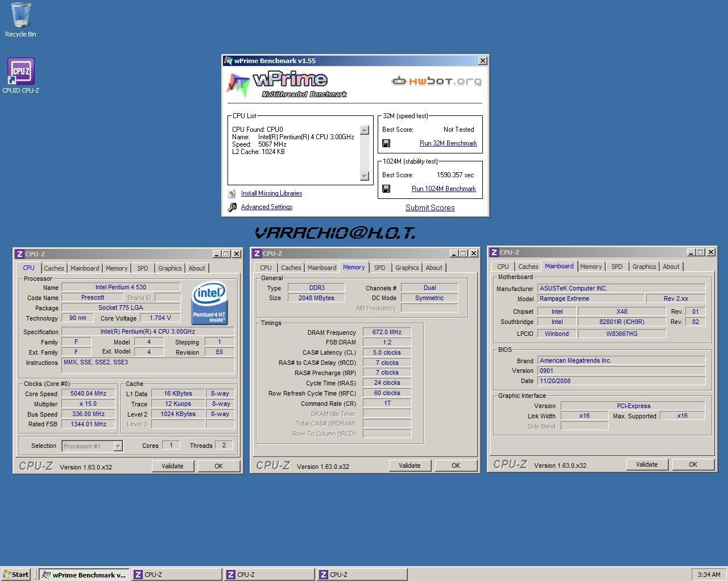Open Graphics tab in Mainboard window
The width and height of the screenshot is (728, 582).
coord(644,267)
